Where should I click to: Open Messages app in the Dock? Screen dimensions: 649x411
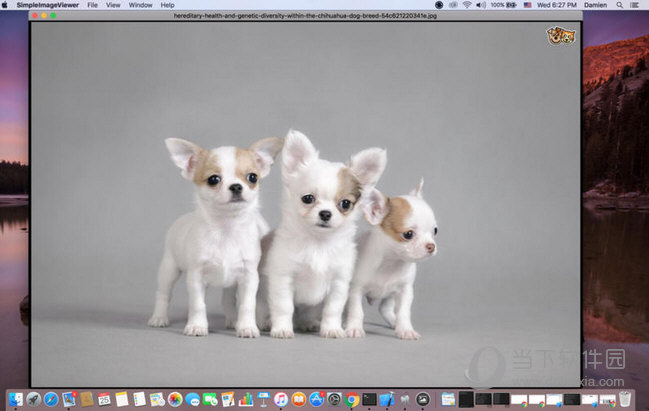pos(192,399)
